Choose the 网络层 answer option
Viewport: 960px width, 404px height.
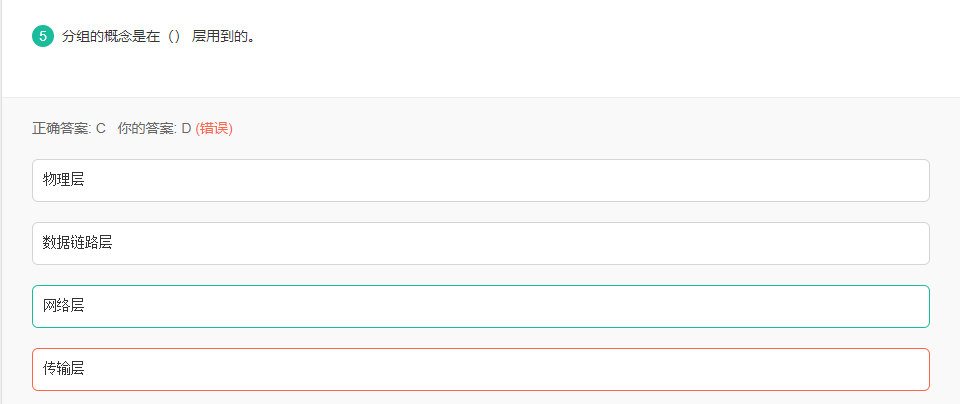coord(480,306)
